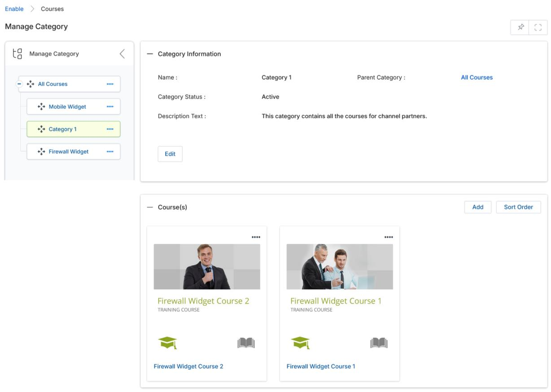The height and width of the screenshot is (392, 551).
Task: Collapse the All Courses tree node
Action: click(19, 84)
